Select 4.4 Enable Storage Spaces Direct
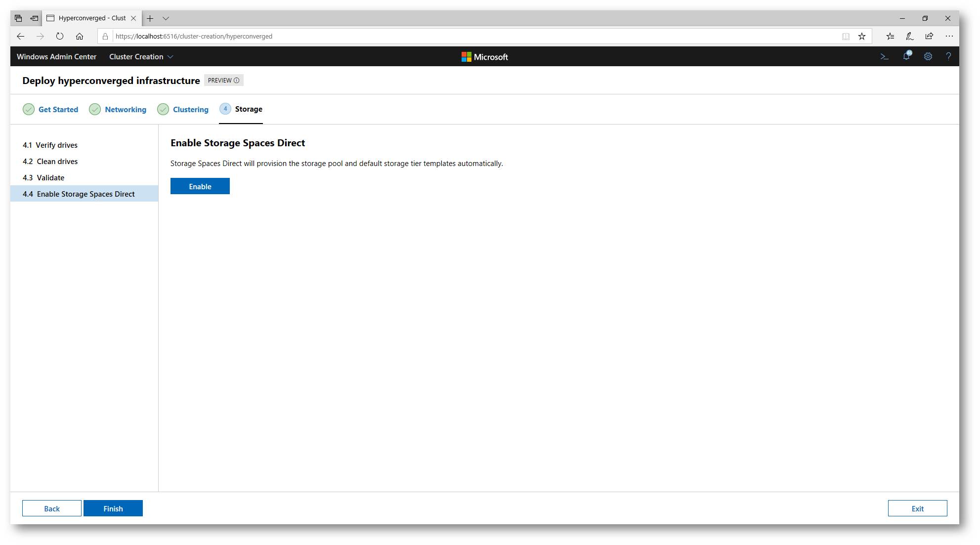980x545 pixels. point(84,194)
